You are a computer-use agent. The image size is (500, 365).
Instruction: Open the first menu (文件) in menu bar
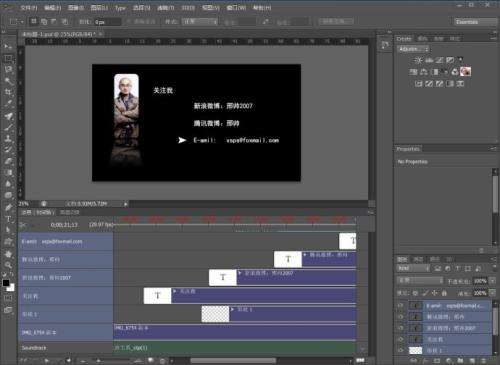pyautogui.click(x=29, y=7)
